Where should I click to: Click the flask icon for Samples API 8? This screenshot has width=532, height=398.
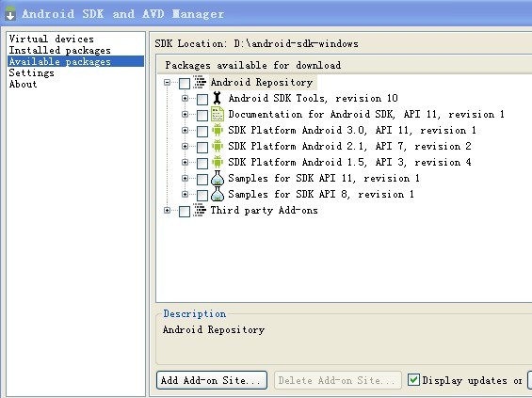click(x=218, y=194)
